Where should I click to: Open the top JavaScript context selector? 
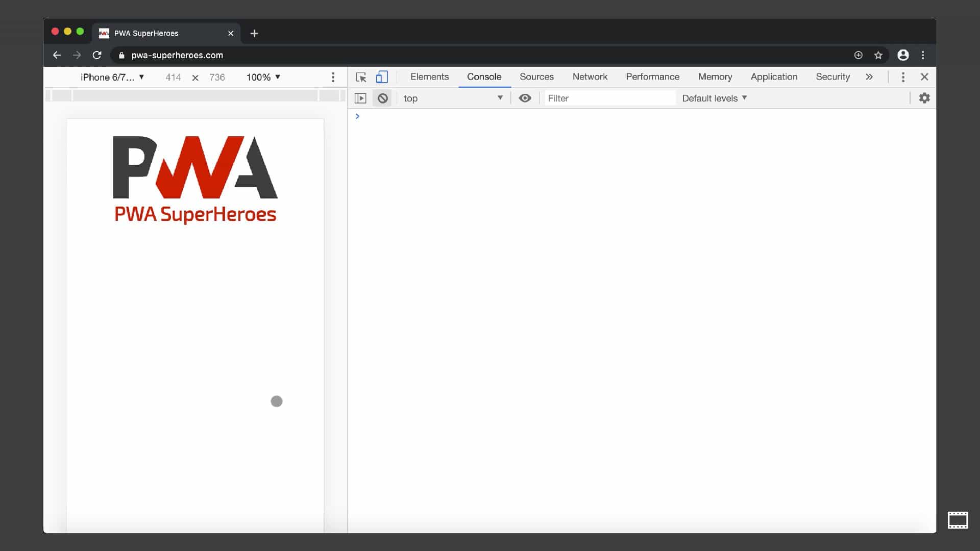tap(452, 98)
